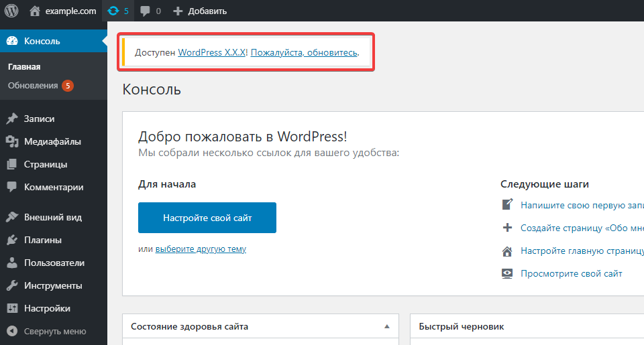Viewport: 644px width, 345px height.
Task: Click the edit icon by Напишите свою первую запись
Action: coord(507,204)
